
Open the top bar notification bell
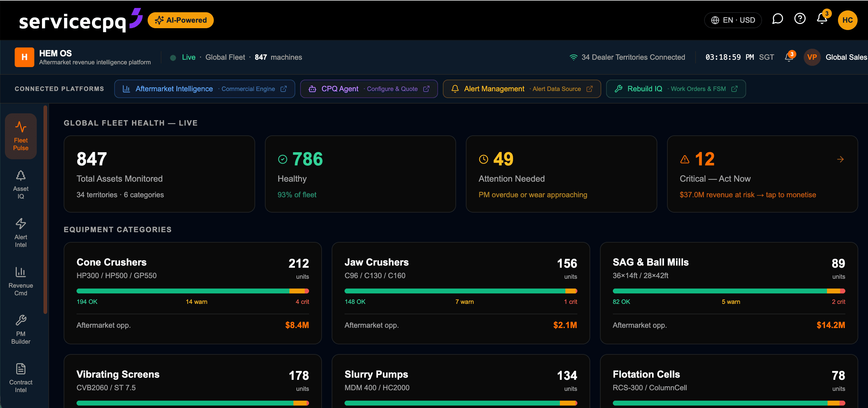pyautogui.click(x=822, y=18)
